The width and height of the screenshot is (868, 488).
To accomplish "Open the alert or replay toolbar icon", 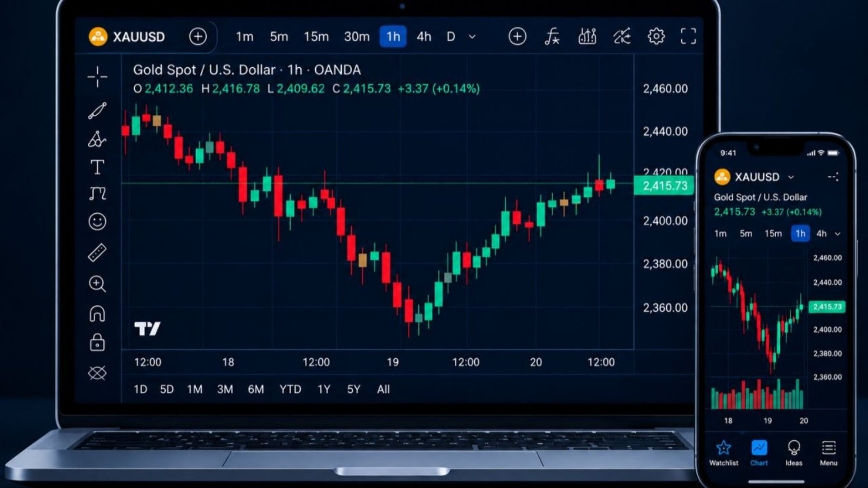I will click(622, 36).
